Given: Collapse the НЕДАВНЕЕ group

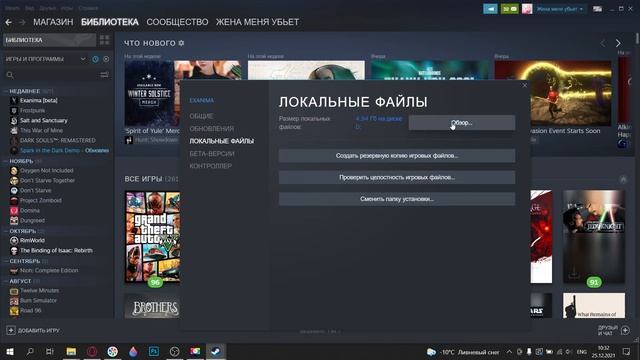Looking at the screenshot, I should 6,91.
